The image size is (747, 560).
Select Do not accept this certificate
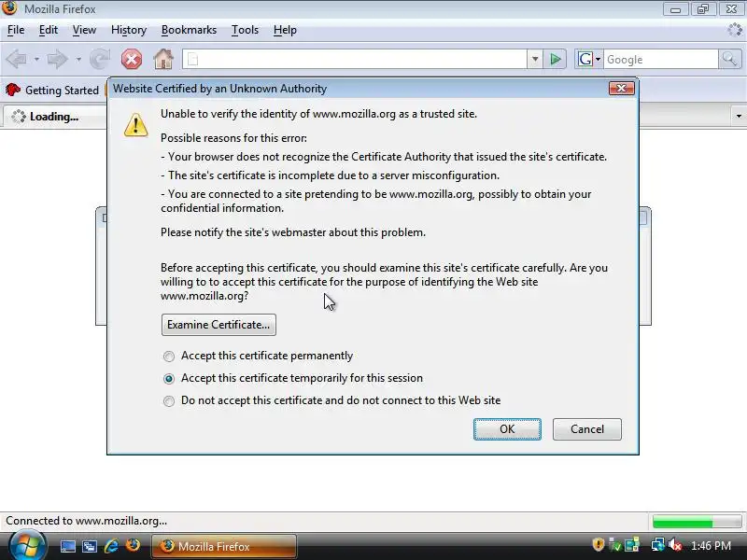click(331, 400)
